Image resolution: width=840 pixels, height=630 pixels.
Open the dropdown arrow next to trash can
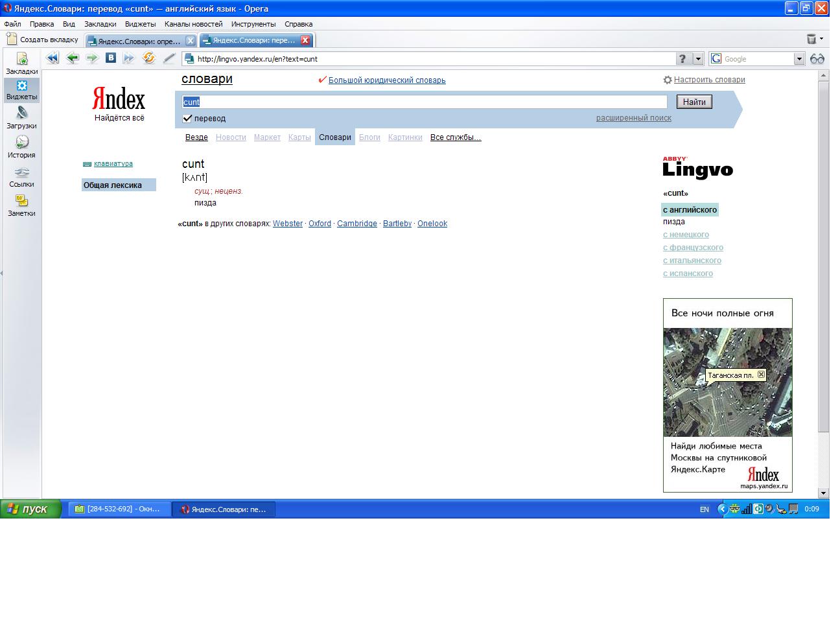[822, 40]
